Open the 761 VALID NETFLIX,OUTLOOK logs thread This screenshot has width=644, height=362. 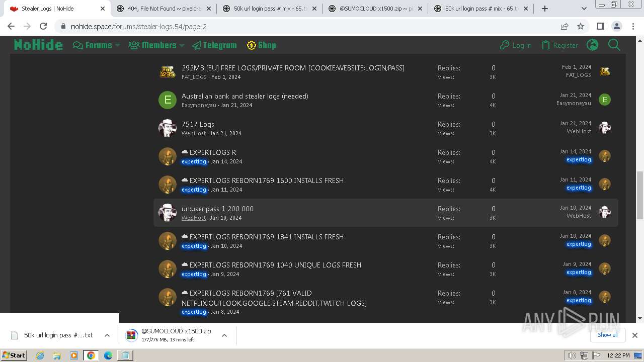[x=274, y=298]
